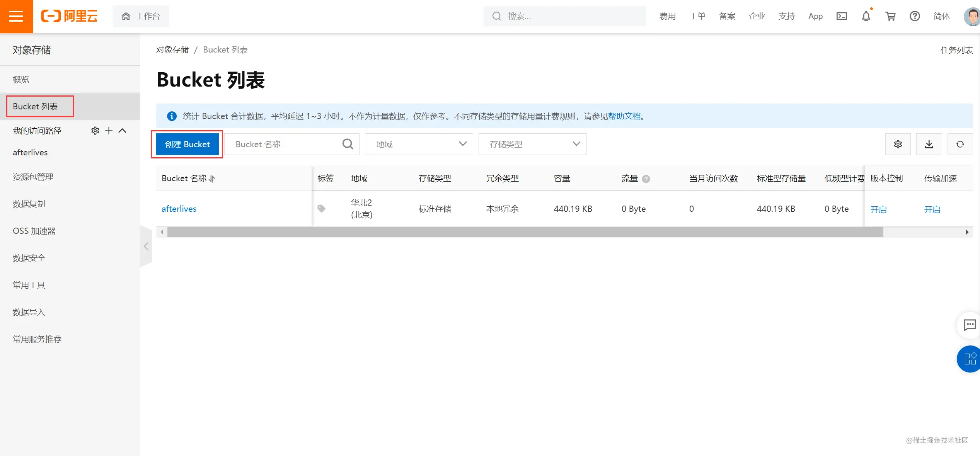
Task: Focus the top 搜索 search field
Action: tap(564, 16)
